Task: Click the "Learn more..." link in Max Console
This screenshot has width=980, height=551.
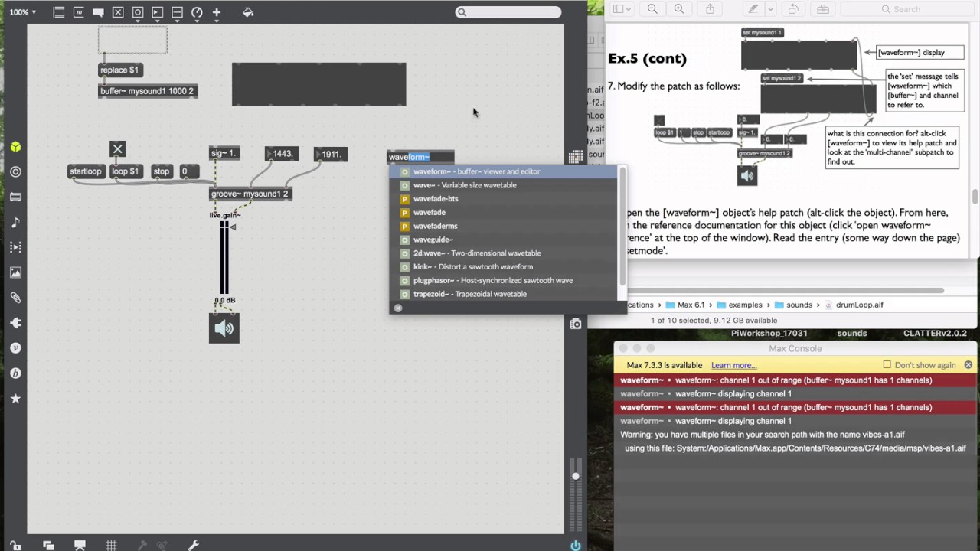Action: click(x=733, y=365)
